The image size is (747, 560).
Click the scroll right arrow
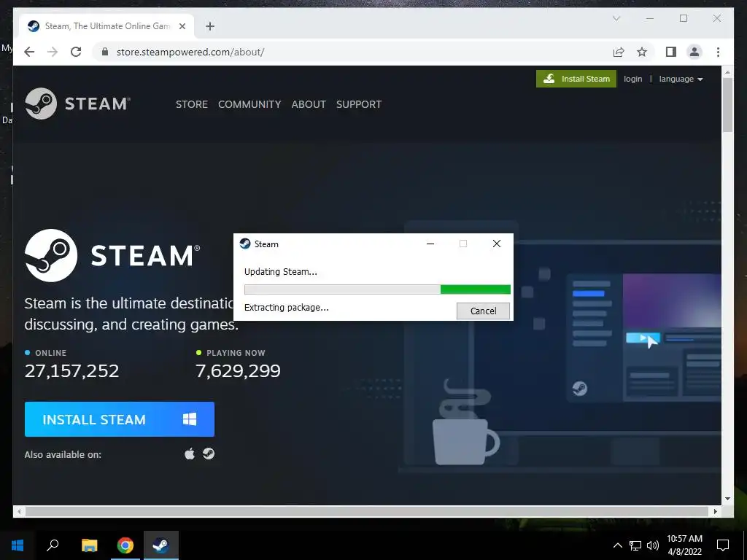pyautogui.click(x=715, y=511)
